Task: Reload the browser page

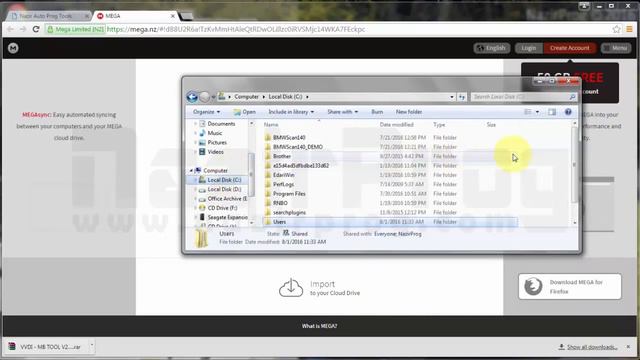Action: [x=36, y=29]
